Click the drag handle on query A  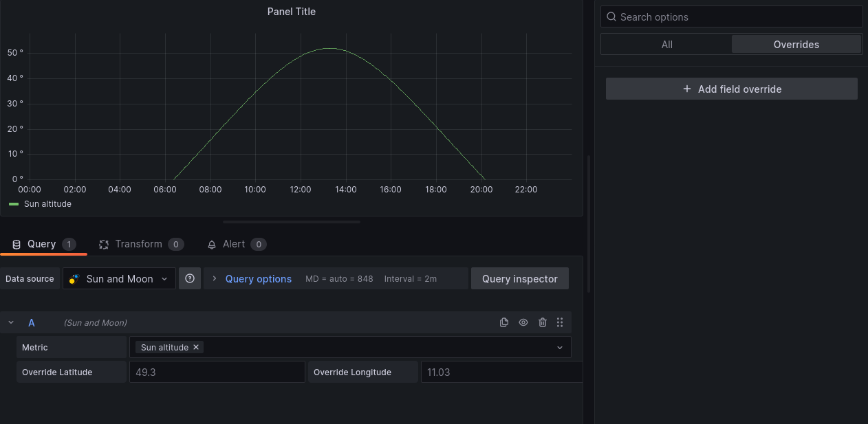(560, 322)
